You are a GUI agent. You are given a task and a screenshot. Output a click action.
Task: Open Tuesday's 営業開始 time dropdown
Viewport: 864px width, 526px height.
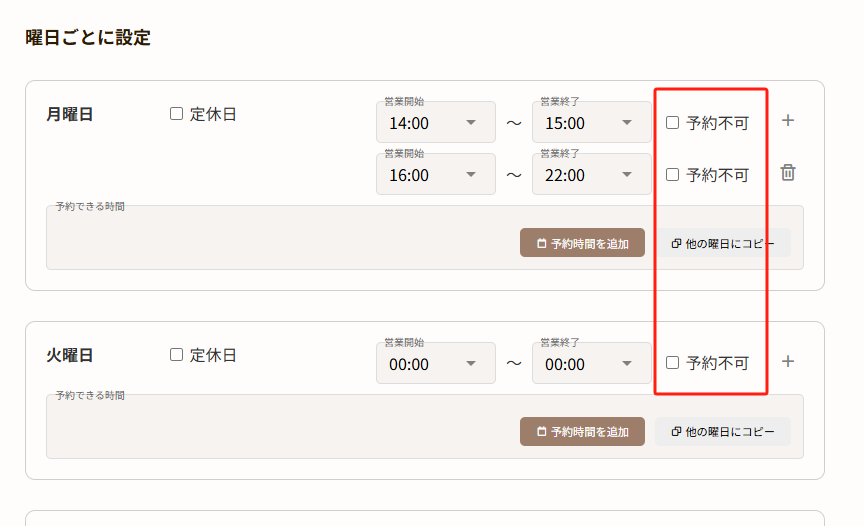coord(436,364)
